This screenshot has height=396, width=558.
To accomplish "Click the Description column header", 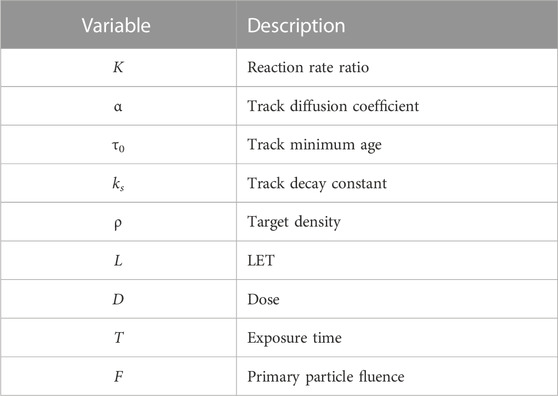I will (296, 26).
